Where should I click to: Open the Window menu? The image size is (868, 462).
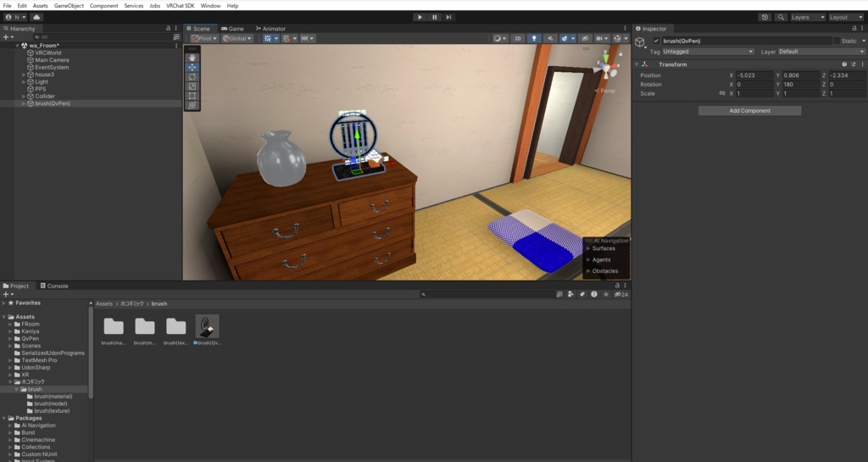click(210, 6)
